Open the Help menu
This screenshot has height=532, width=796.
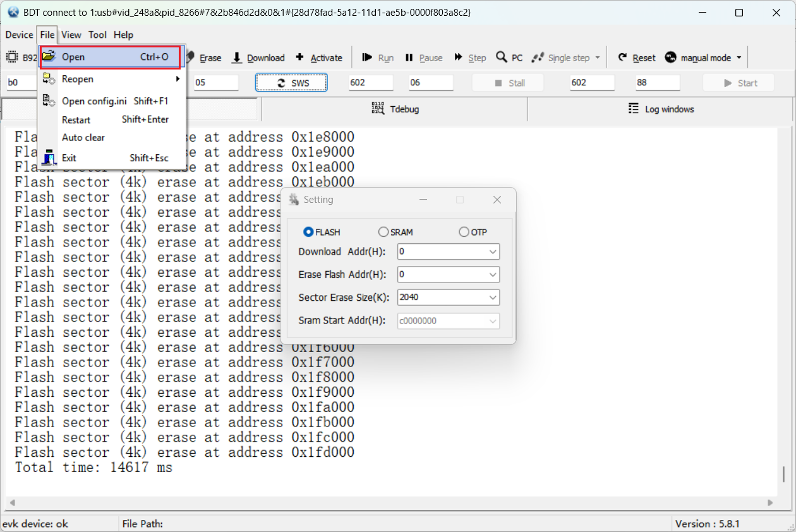click(x=123, y=35)
